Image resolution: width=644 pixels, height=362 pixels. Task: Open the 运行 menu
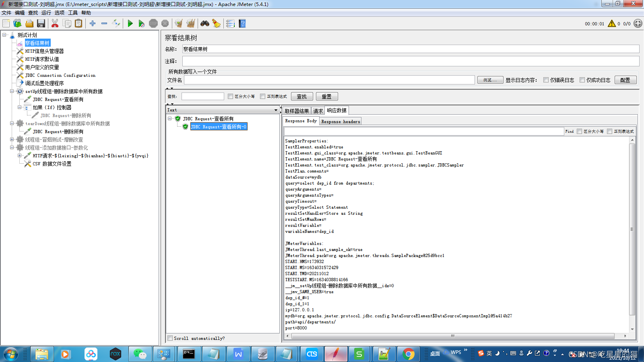46,13
